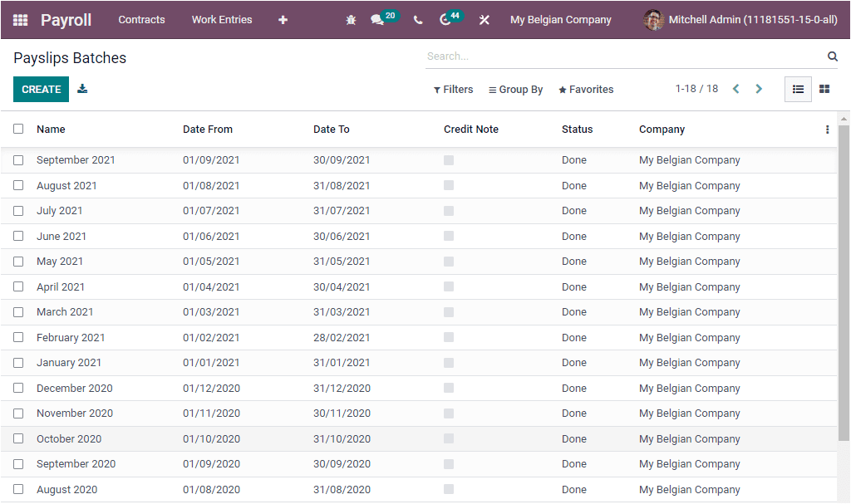Image resolution: width=851 pixels, height=504 pixels.
Task: Open the Contracts menu
Action: [141, 19]
